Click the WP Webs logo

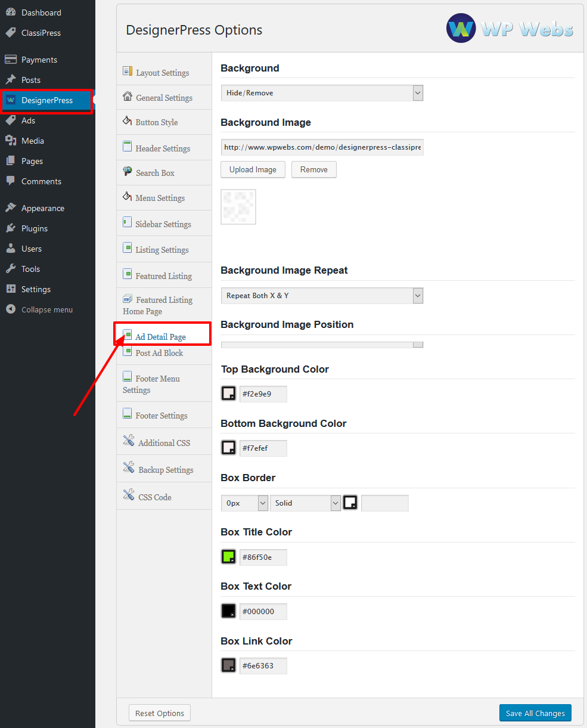pos(510,28)
